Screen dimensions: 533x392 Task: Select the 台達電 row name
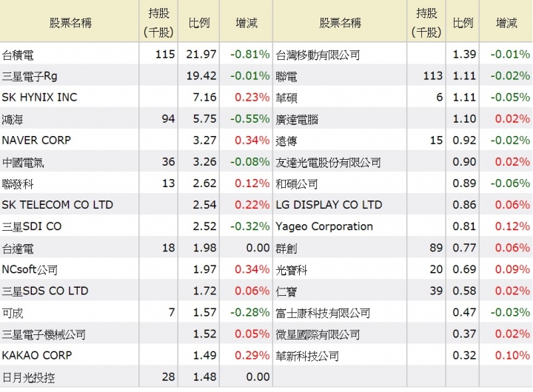pos(18,249)
